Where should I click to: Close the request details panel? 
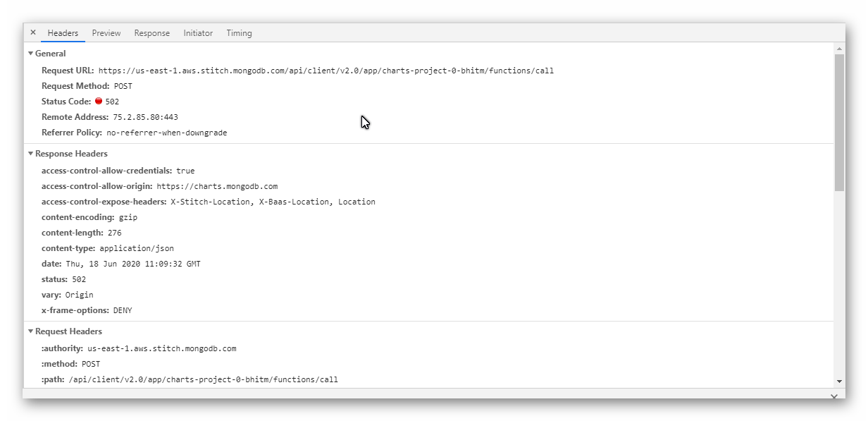[33, 32]
